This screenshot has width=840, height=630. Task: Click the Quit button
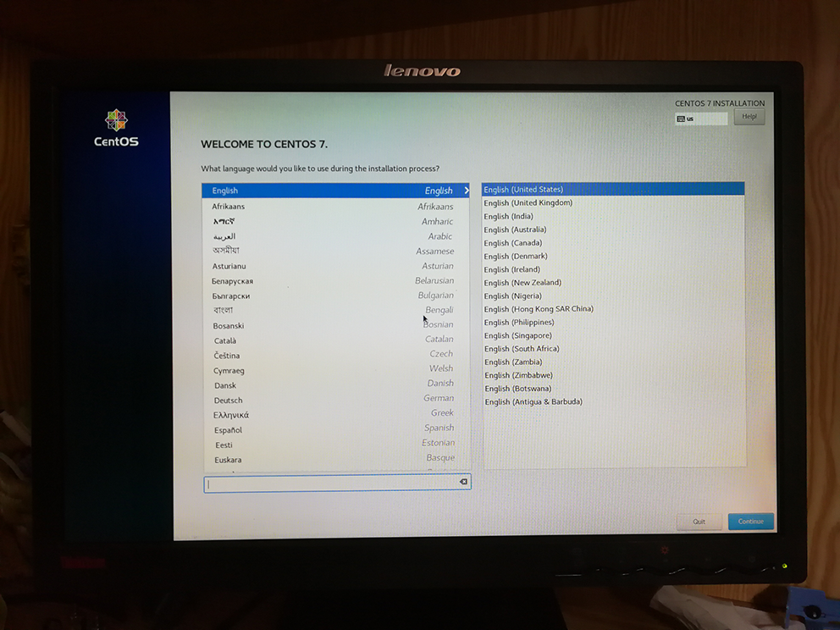coord(699,522)
